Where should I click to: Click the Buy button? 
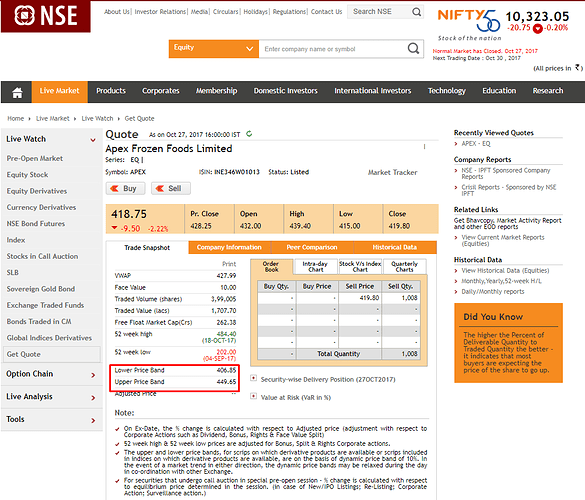[125, 188]
